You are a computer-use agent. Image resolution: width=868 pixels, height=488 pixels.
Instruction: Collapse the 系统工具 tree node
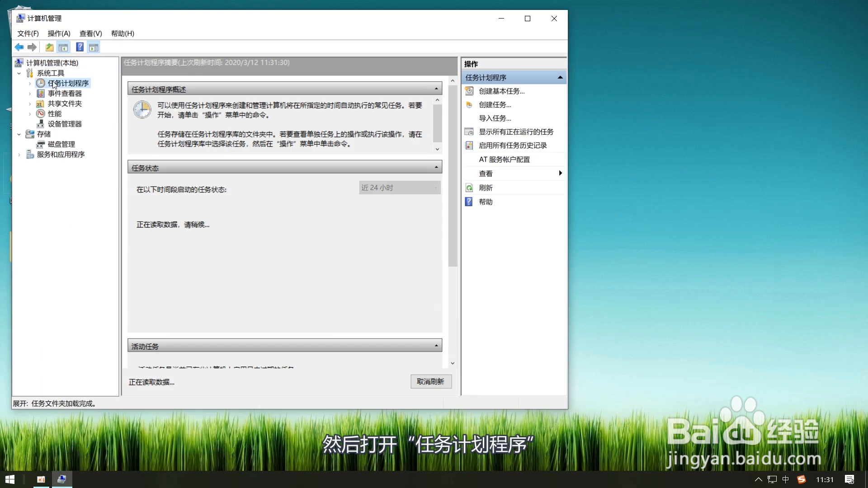click(x=19, y=73)
